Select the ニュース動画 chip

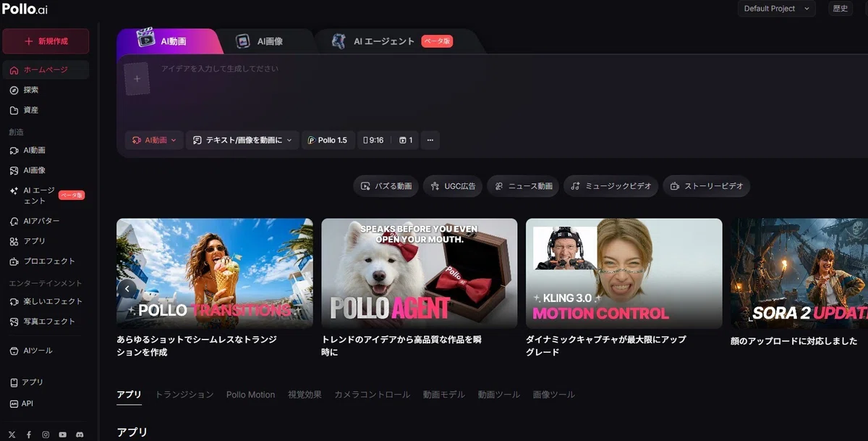524,186
